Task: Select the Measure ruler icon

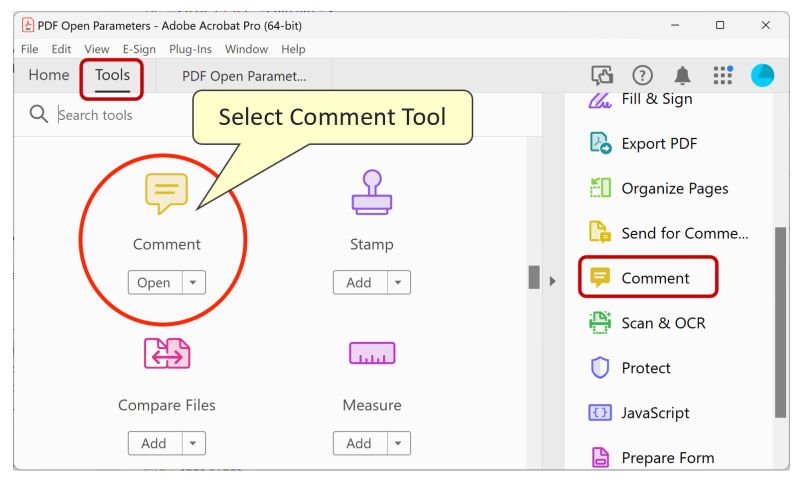Action: [x=372, y=353]
